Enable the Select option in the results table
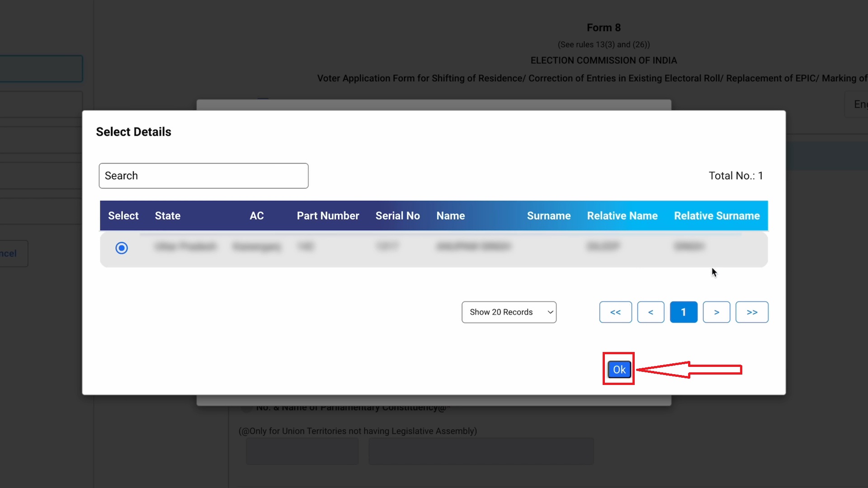The width and height of the screenshot is (868, 488). [x=121, y=248]
